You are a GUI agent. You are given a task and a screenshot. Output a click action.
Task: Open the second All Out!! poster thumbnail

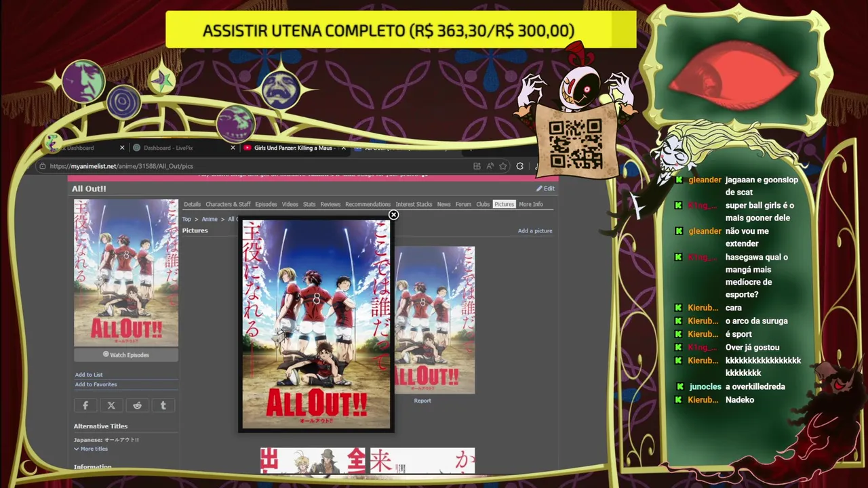click(x=434, y=320)
